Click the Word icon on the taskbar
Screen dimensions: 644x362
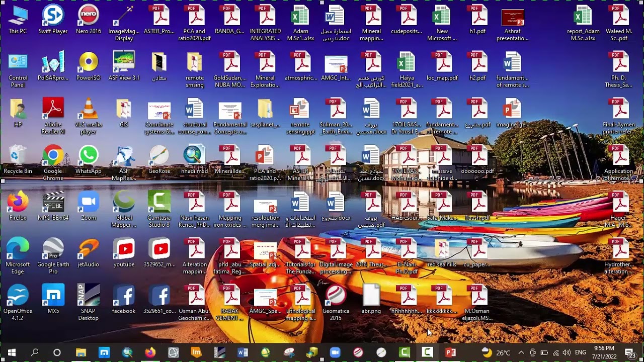point(243,352)
